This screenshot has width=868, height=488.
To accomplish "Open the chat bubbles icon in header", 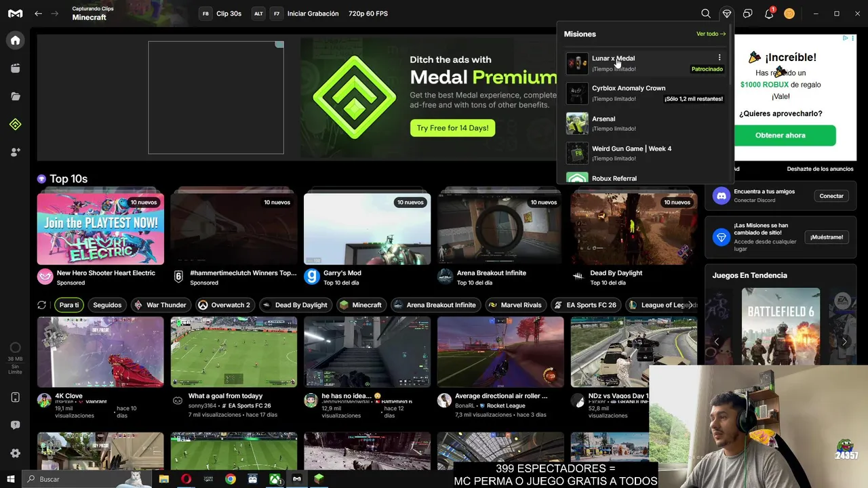I will (747, 14).
